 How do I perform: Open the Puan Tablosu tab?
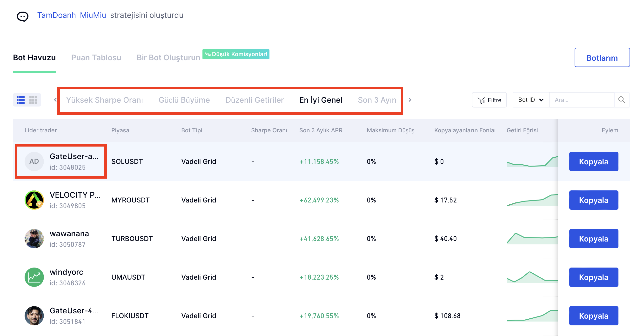pos(96,58)
